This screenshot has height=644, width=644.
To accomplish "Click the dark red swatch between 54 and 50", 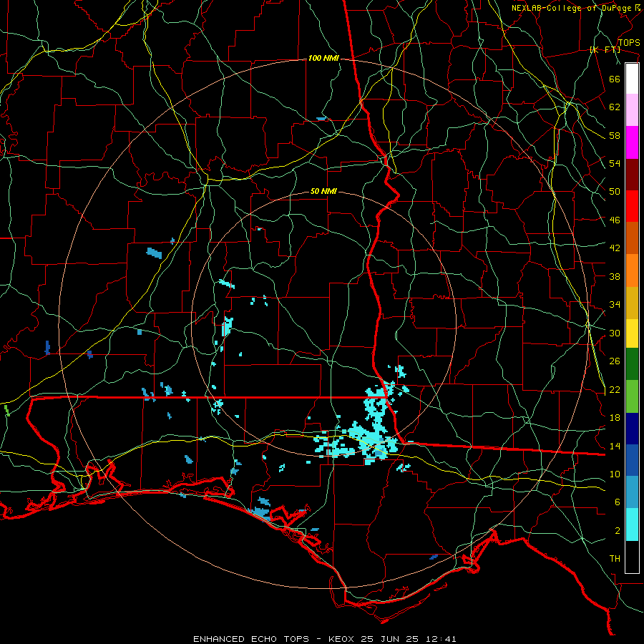I will (x=632, y=174).
